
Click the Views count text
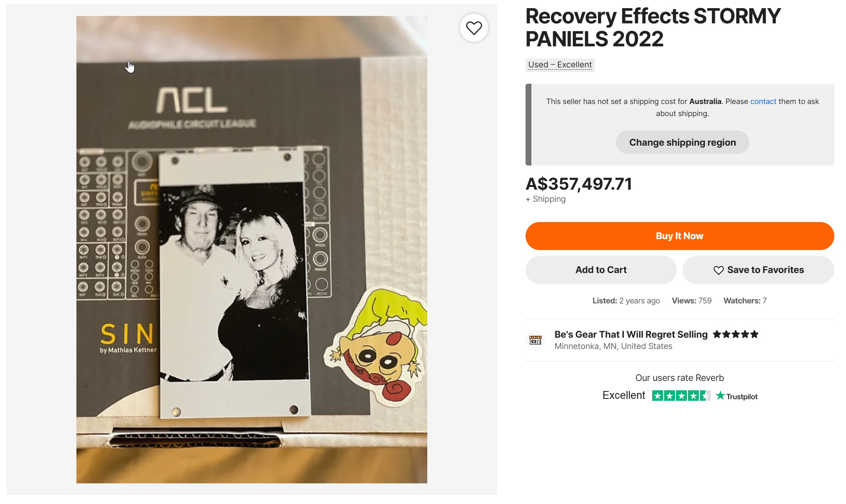(x=691, y=301)
